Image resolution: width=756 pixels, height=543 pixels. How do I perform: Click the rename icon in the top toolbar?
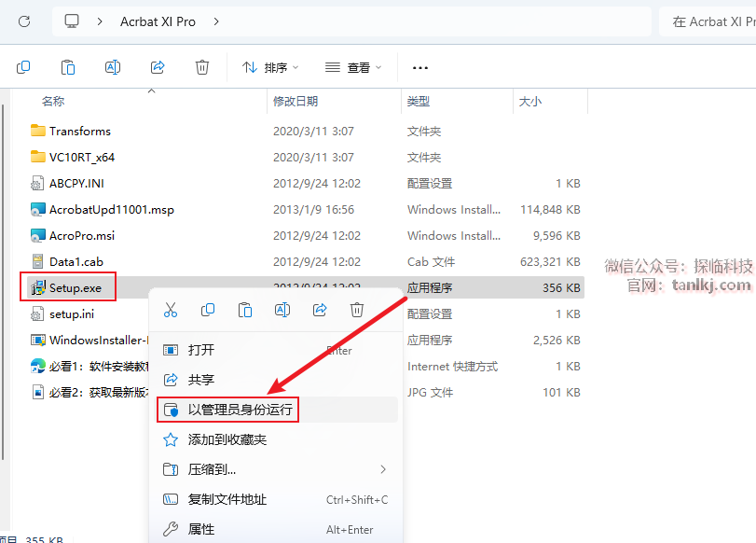coord(113,67)
